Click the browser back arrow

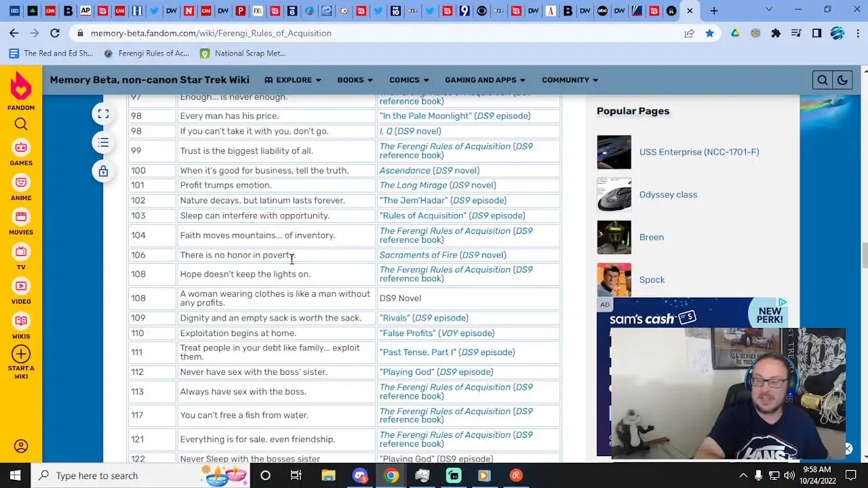[14, 33]
